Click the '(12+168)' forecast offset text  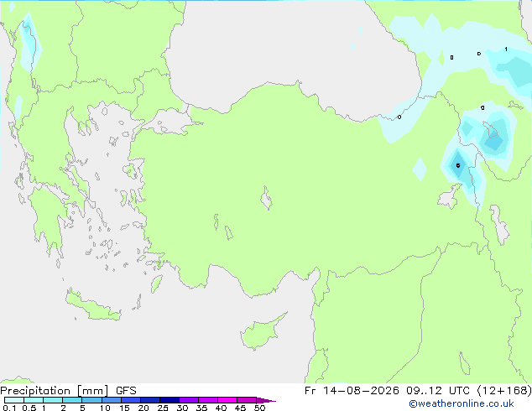504,391
